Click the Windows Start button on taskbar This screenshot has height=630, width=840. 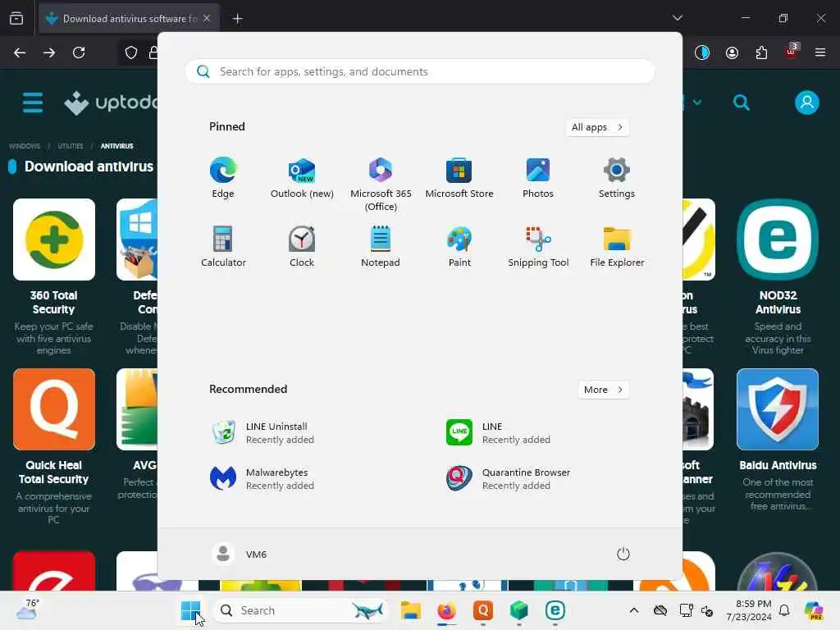coord(190,610)
